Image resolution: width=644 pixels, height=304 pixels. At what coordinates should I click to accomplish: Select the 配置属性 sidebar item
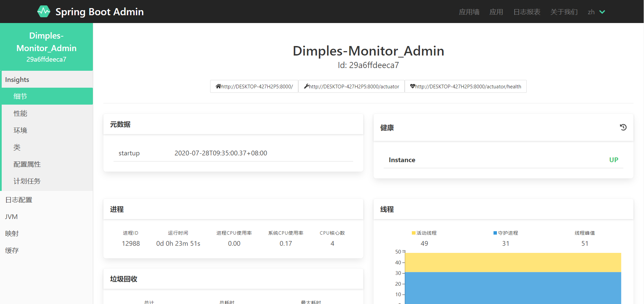click(47, 164)
